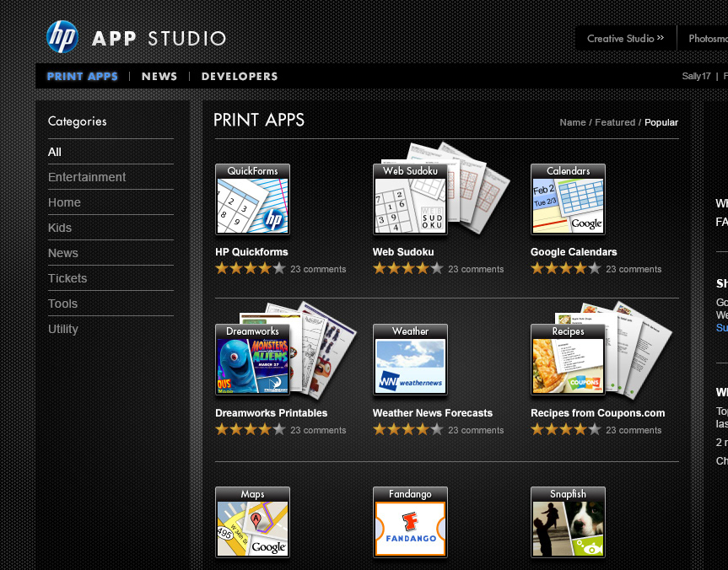View comments for Weather News Forecasts
Screen dimensions: 728x570
[476, 430]
